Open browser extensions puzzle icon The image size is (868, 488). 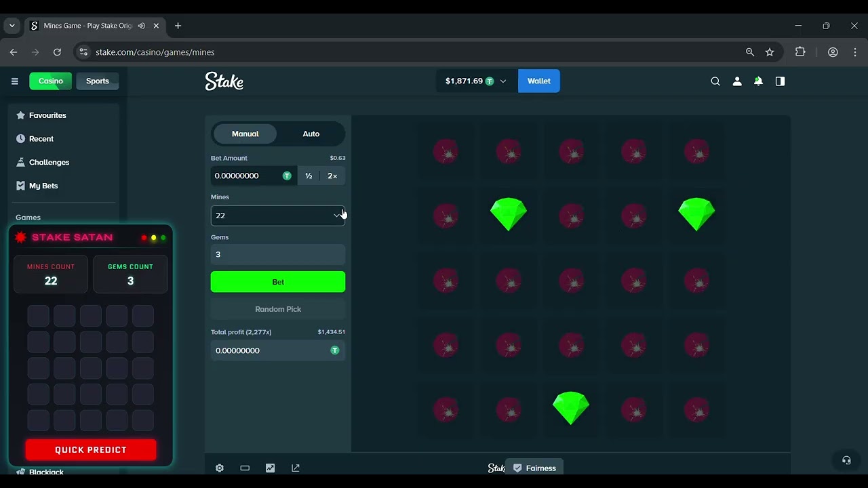(x=800, y=52)
